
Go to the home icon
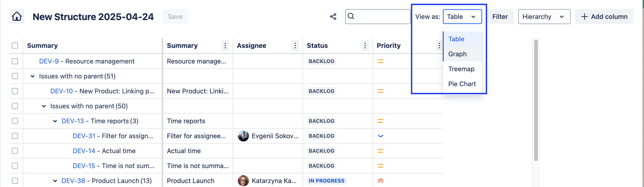17,17
